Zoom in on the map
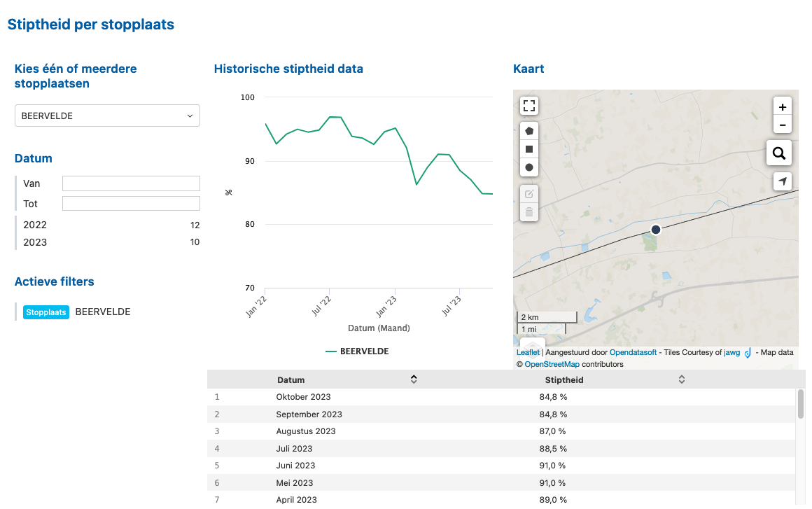The image size is (812, 509). coord(782,107)
